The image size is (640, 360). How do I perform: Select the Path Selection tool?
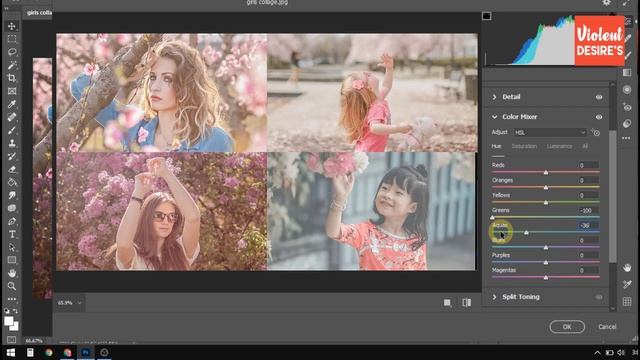click(x=12, y=247)
